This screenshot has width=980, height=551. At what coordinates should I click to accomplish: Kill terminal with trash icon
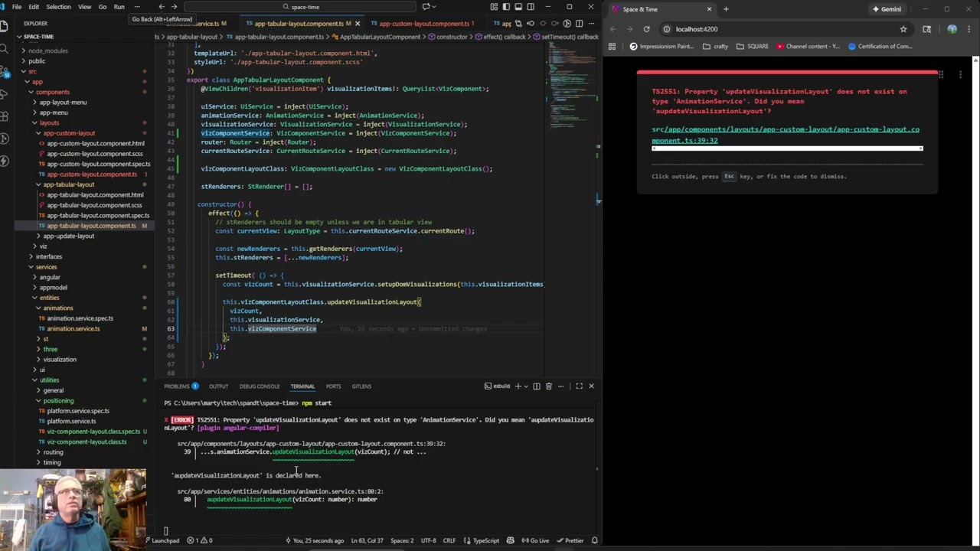tap(548, 386)
